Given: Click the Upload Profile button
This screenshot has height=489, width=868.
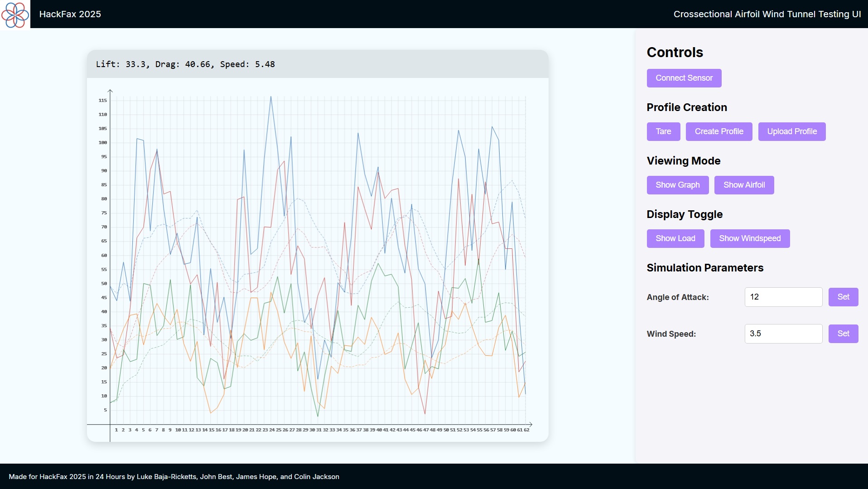Looking at the screenshot, I should pos(792,131).
